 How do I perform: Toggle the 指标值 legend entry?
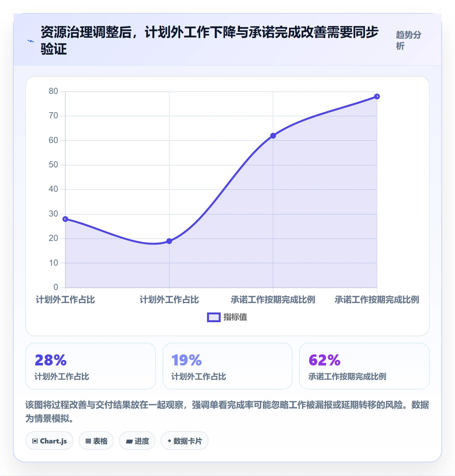point(227,317)
